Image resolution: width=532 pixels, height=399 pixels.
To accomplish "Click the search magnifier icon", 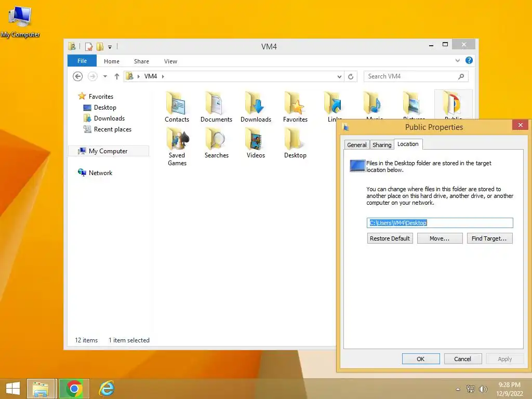I will click(x=461, y=76).
